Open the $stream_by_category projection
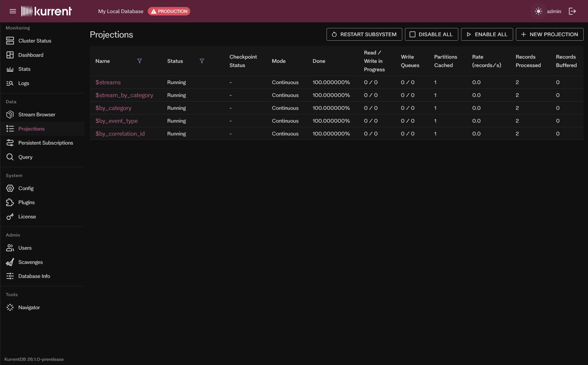Image resolution: width=588 pixels, height=365 pixels. (124, 95)
